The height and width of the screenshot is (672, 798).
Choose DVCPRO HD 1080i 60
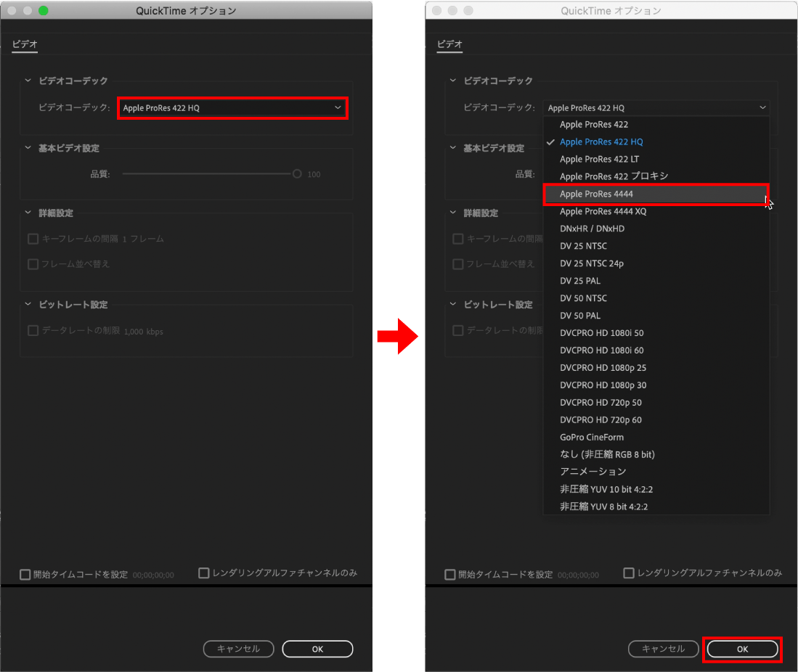(656, 351)
